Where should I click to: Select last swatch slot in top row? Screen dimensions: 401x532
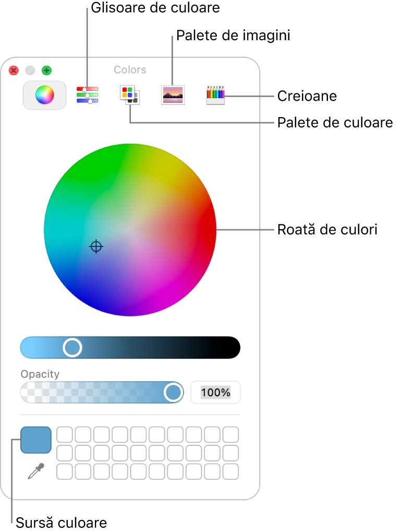[x=231, y=434]
